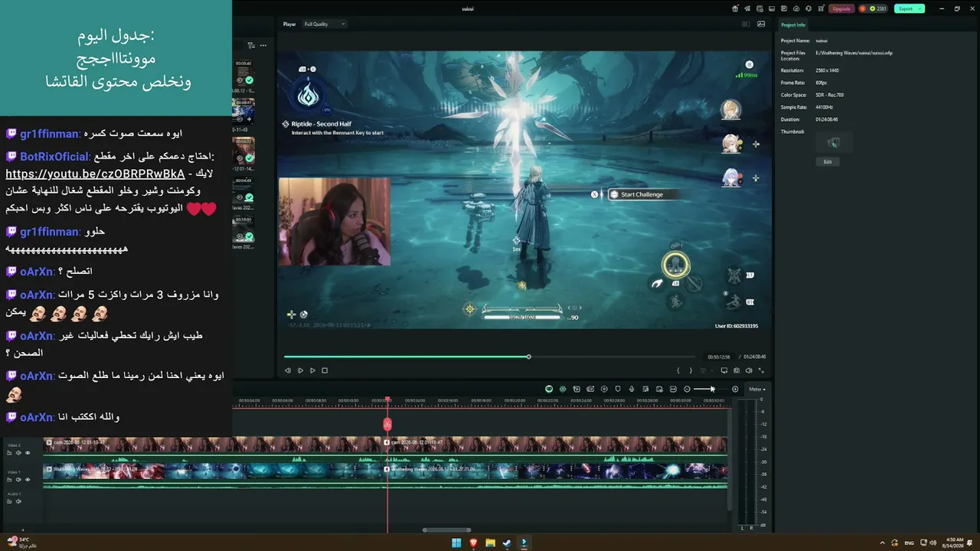Viewport: 980px width, 551px height.
Task: Click the Upgrade button
Action: click(841, 8)
